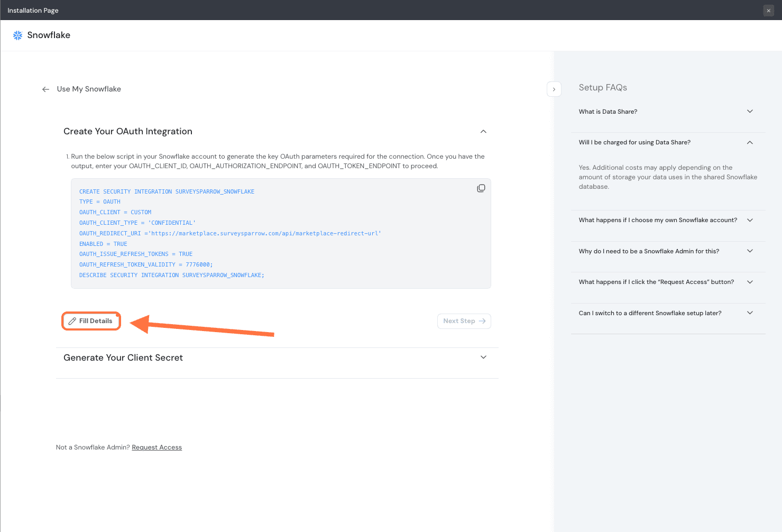Expand FAQ about choosing own Snowflake account
The height and width of the screenshot is (532, 782).
[749, 220]
